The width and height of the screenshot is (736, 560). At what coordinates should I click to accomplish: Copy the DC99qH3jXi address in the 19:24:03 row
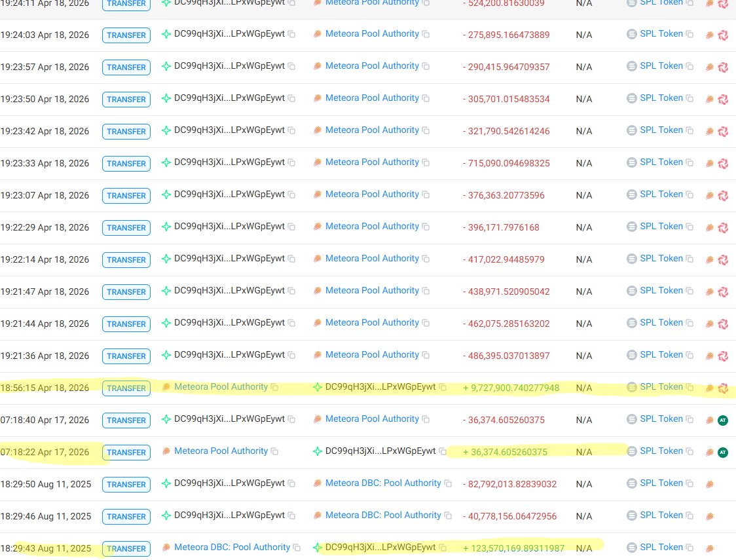(291, 34)
